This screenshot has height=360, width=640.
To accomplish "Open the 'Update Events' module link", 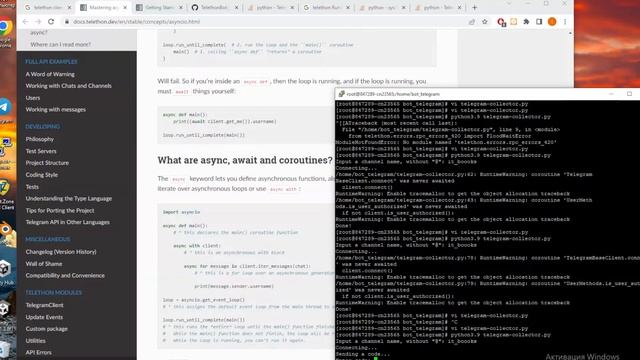I will click(x=44, y=317).
